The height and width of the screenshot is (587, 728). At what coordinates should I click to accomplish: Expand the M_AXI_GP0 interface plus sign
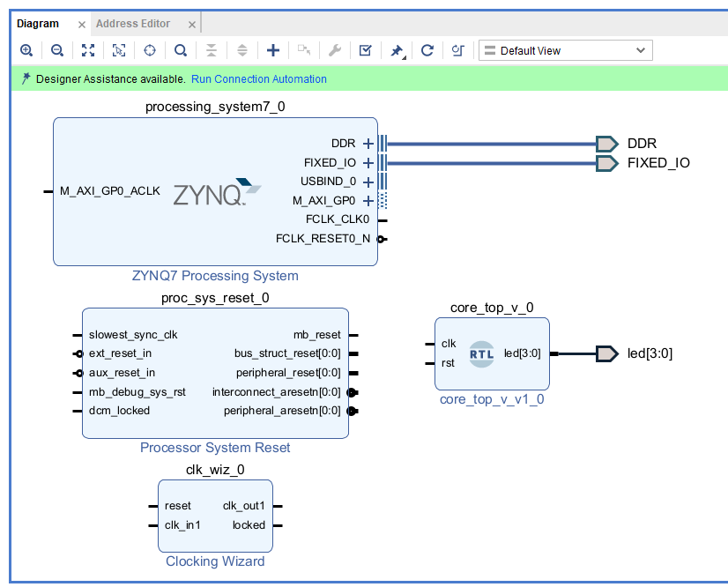pyautogui.click(x=368, y=201)
